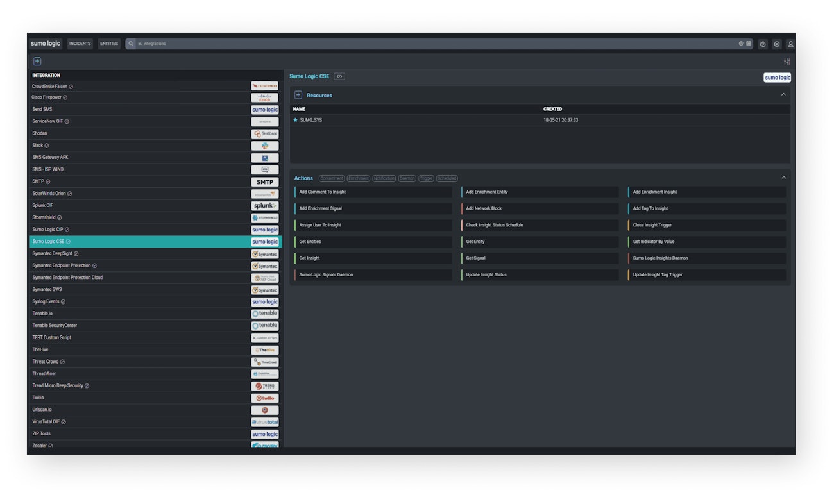The image size is (834, 504).
Task: Open the ENTITIES tab
Action: 109,44
